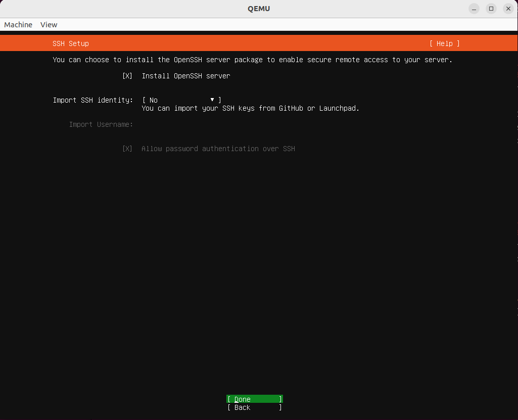This screenshot has height=420, width=518.
Task: Click the 'Install OpenSSH server' label text
Action: pyautogui.click(x=186, y=76)
